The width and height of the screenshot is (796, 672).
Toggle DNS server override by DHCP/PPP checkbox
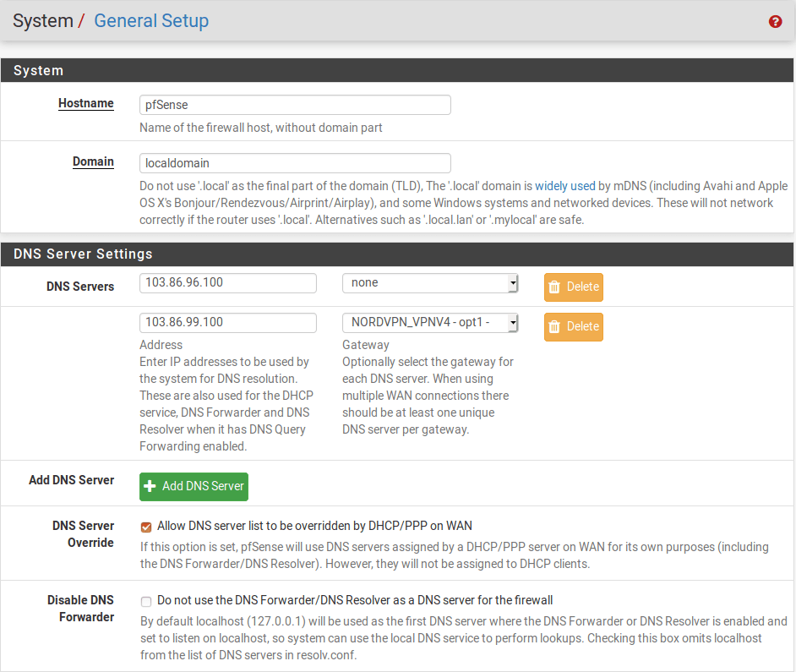[x=146, y=527]
